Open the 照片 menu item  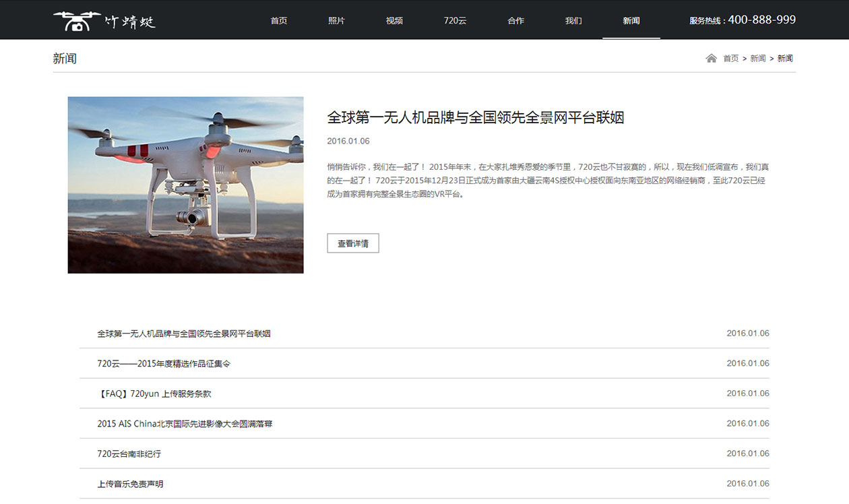(x=336, y=21)
